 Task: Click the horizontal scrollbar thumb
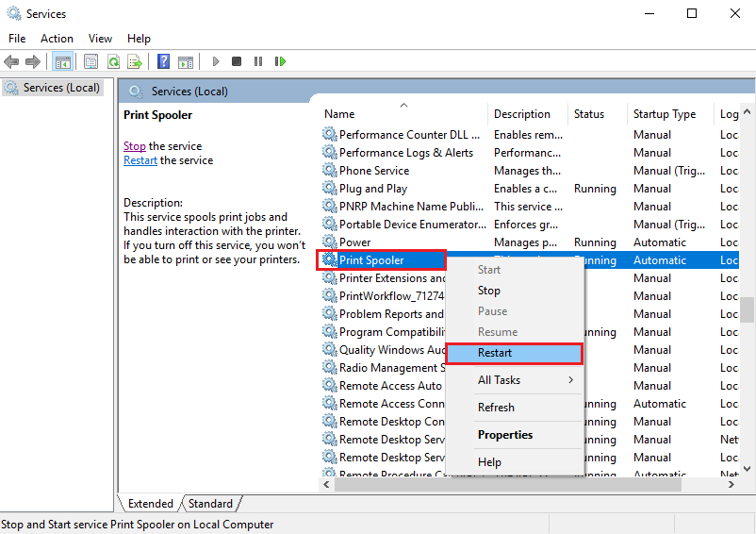[x=508, y=484]
